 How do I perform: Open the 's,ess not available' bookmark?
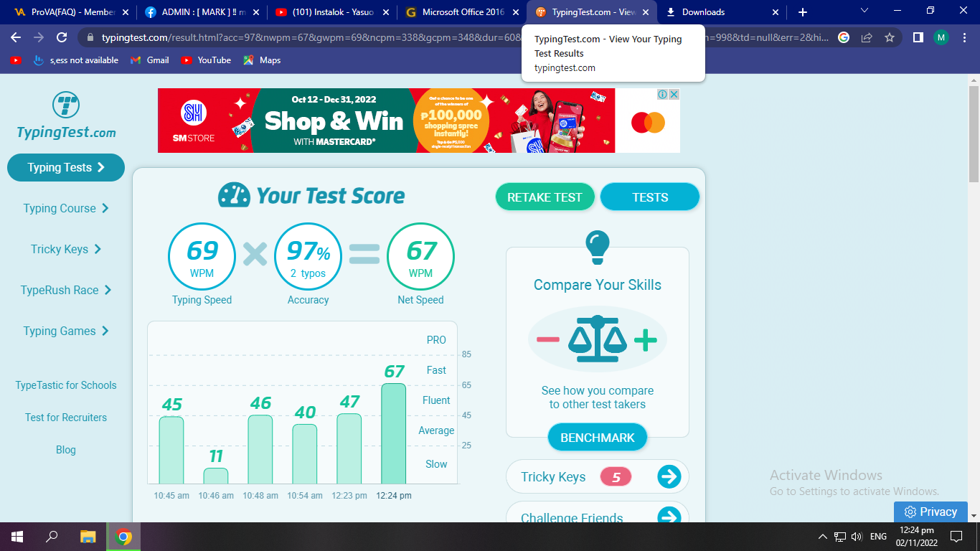(76, 60)
